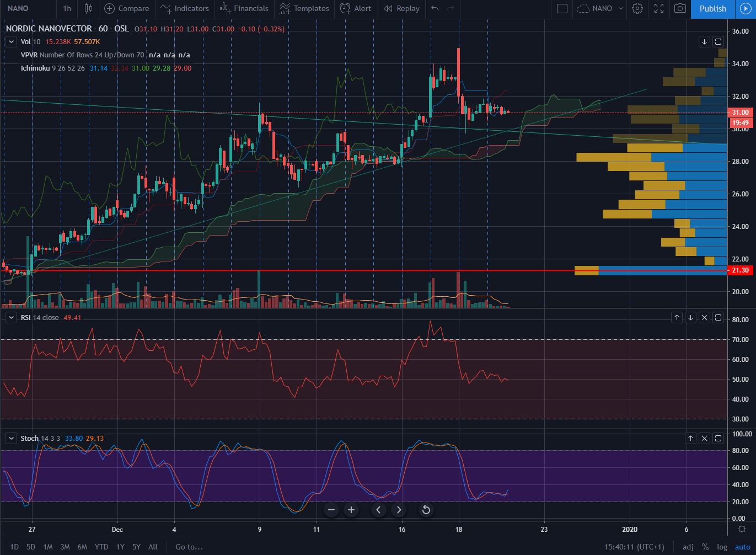Viewport: 756px width, 555px height.
Task: Open chart settings gear in top toolbar
Action: (x=637, y=8)
